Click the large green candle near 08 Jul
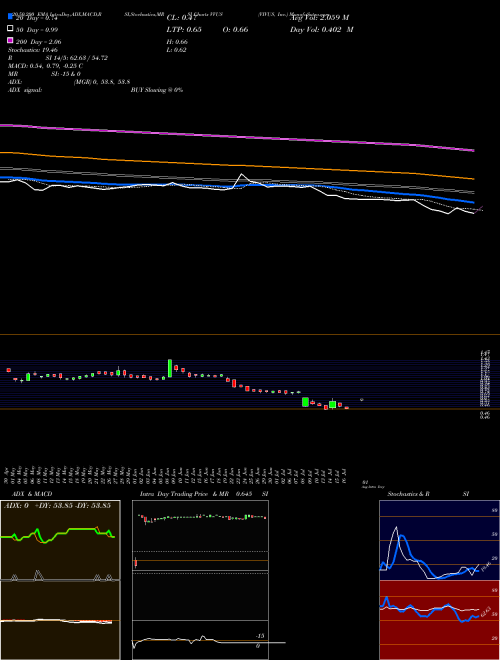500x660 pixels. 305,402
